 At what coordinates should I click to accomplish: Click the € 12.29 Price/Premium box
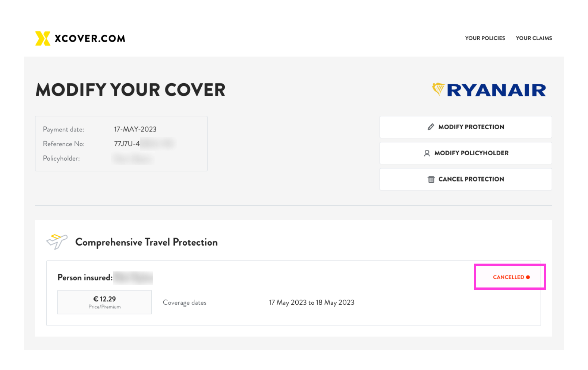pos(104,302)
